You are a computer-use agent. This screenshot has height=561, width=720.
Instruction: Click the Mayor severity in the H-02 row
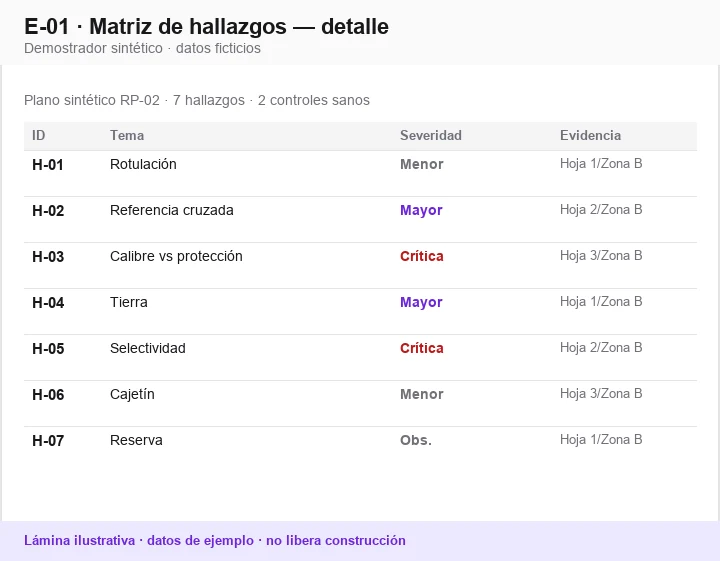[421, 210]
